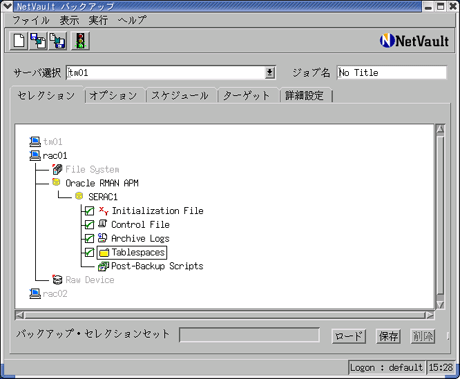Switch to the セレクション tab
460x379 pixels.
coord(47,96)
